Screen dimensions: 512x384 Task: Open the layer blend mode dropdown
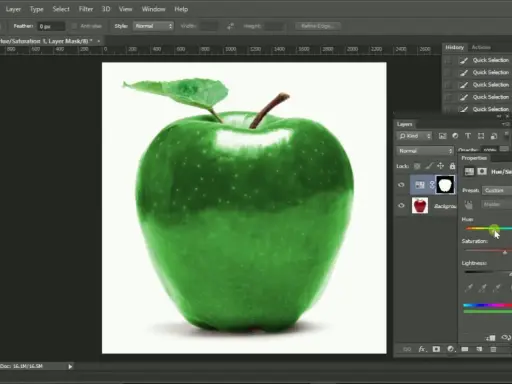(425, 151)
